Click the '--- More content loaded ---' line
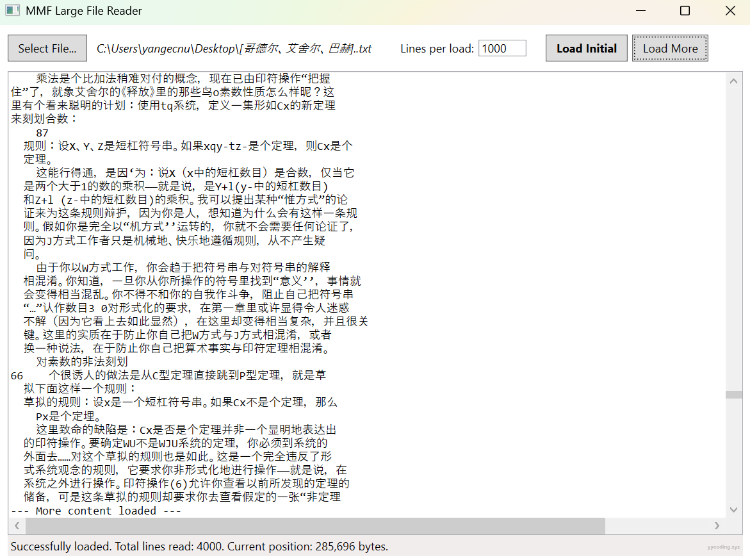The image size is (750, 560). tap(96, 511)
